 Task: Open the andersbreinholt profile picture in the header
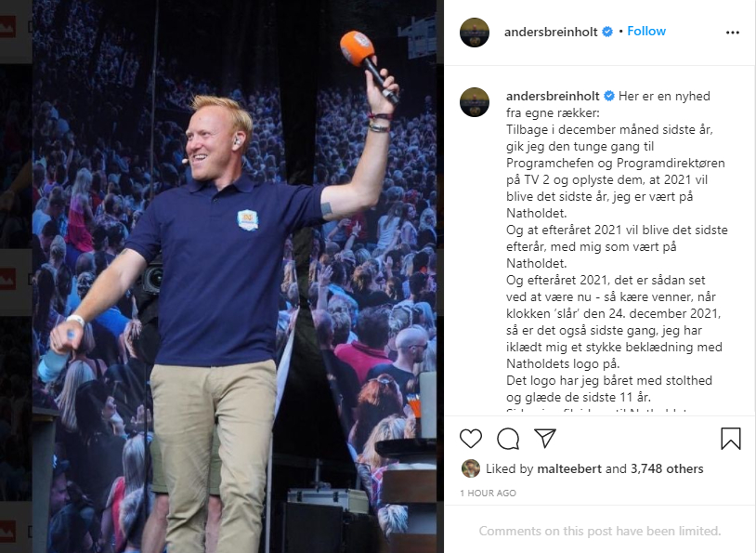[x=475, y=33]
